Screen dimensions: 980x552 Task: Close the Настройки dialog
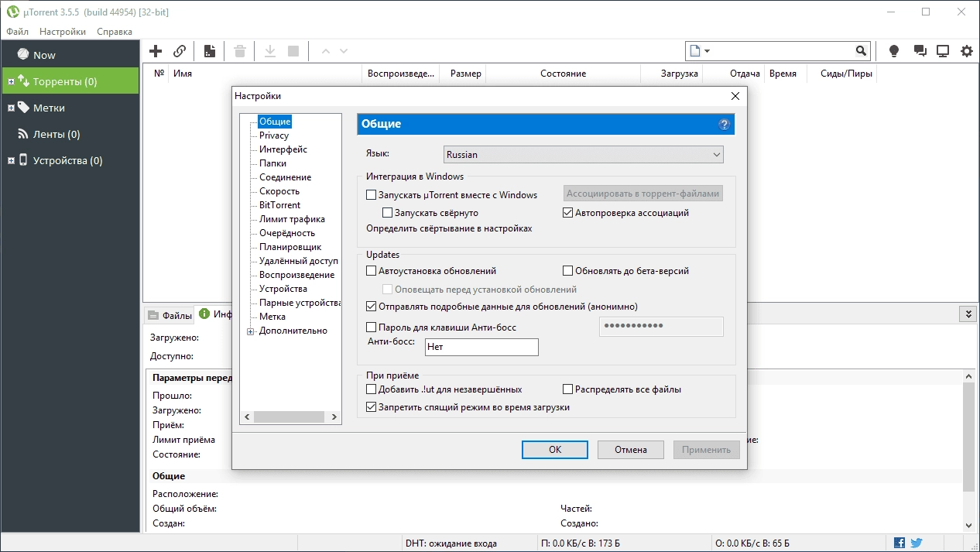[735, 96]
